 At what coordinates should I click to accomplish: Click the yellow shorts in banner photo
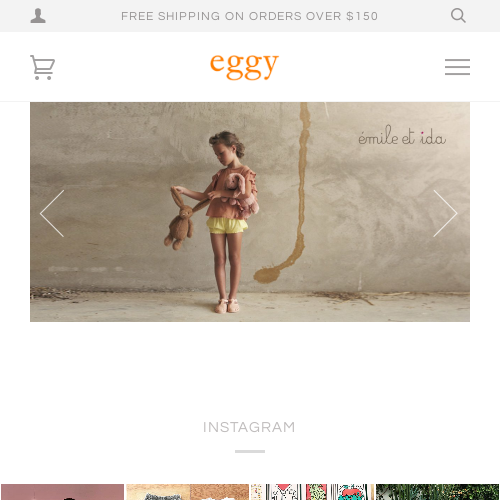[227, 225]
